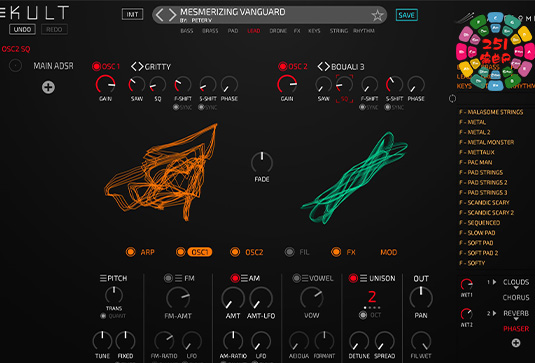The image size is (535, 363).
Task: Change OSC 2 BOUALI 3 wavetable selector arrows
Action: pos(323,67)
